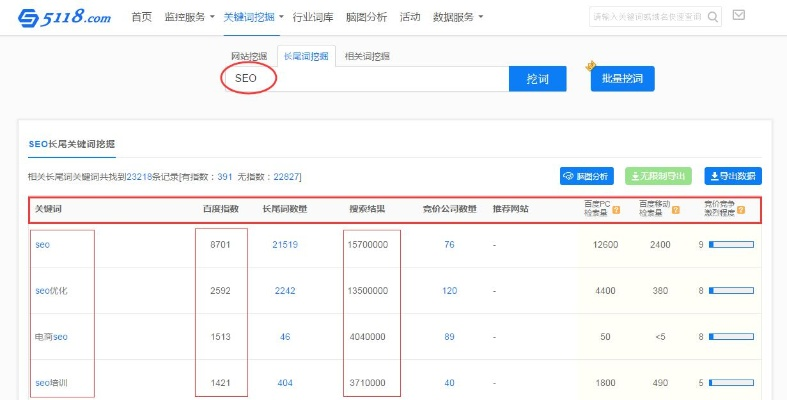
Task: Click the 竞价公司数量 column header
Action: (450, 209)
